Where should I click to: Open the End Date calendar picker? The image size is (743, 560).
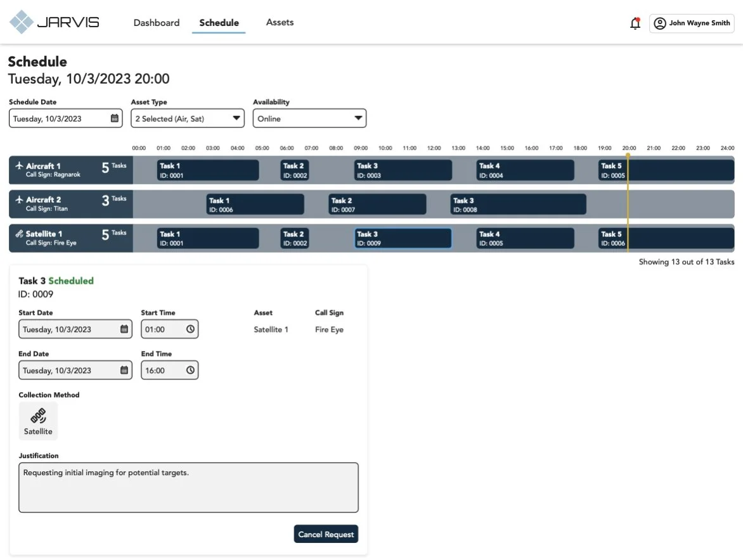pyautogui.click(x=124, y=370)
